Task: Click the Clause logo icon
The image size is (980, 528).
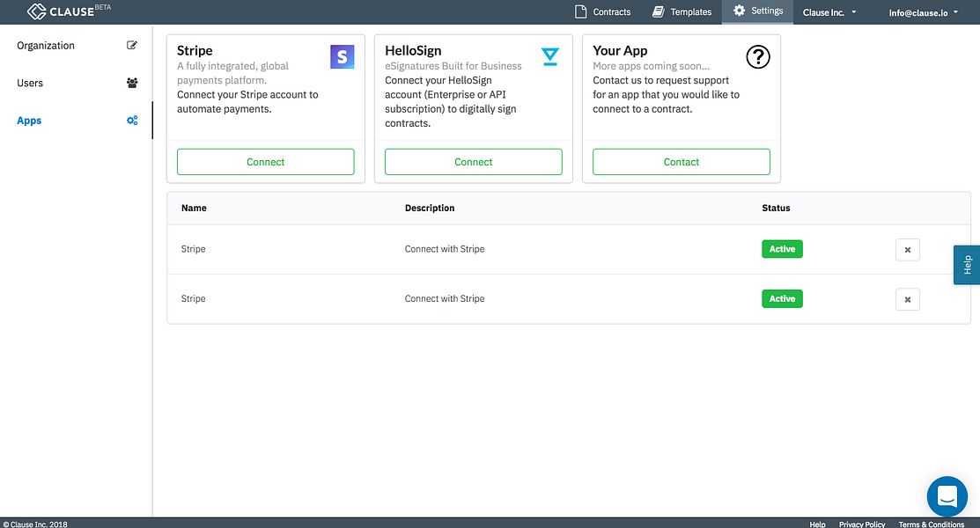Action: [36, 11]
